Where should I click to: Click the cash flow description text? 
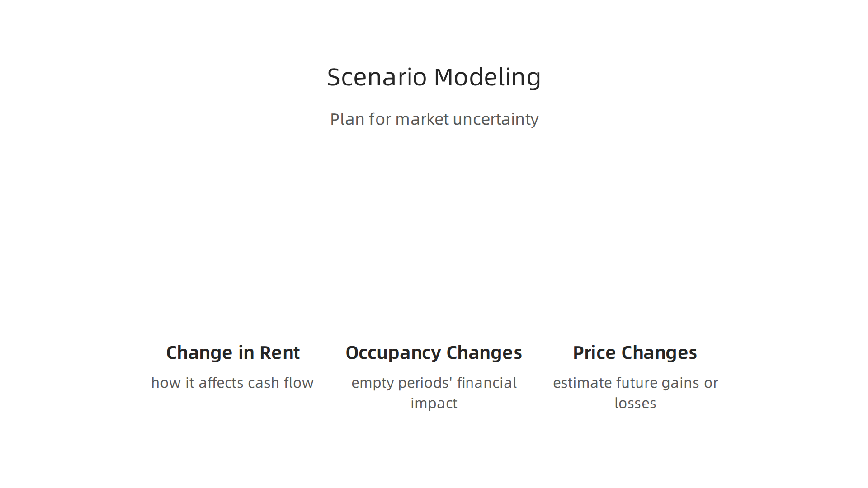[232, 383]
